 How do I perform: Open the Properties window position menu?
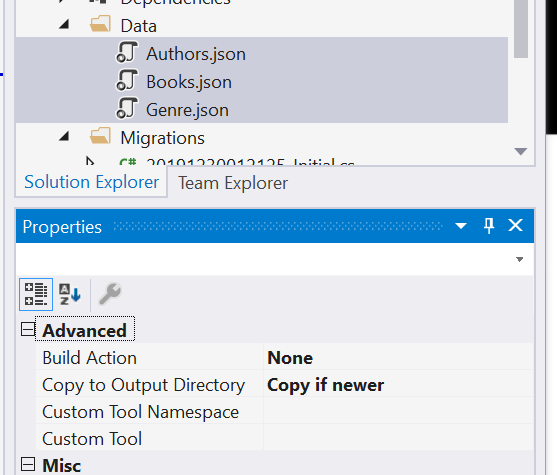[x=461, y=226]
